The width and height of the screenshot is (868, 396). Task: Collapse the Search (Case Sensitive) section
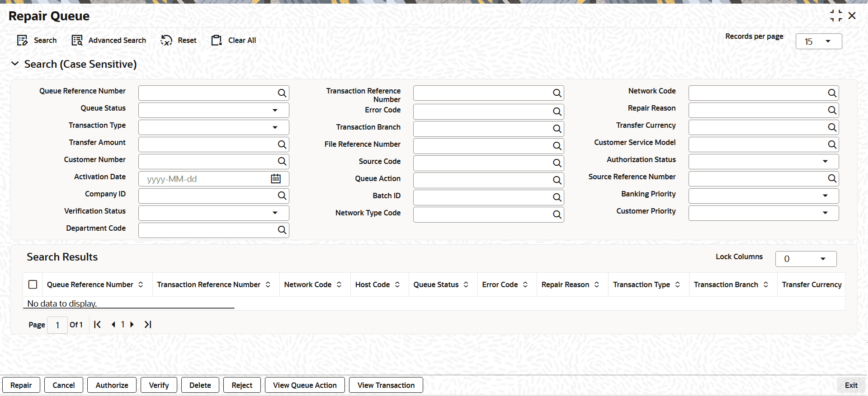pyautogui.click(x=15, y=64)
